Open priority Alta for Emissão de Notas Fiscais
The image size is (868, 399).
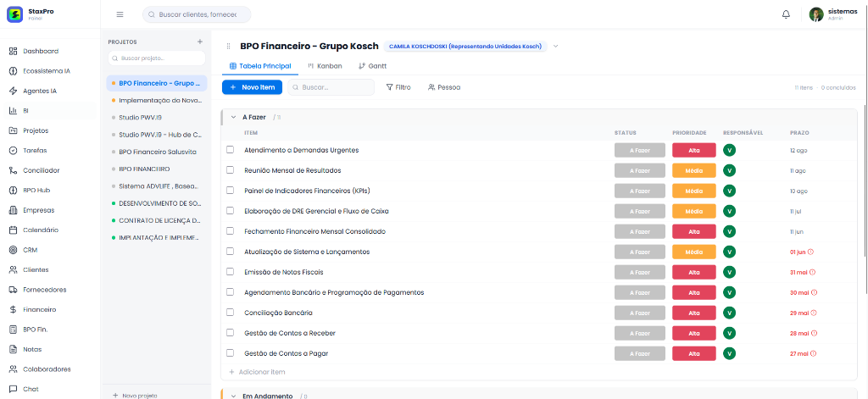694,272
